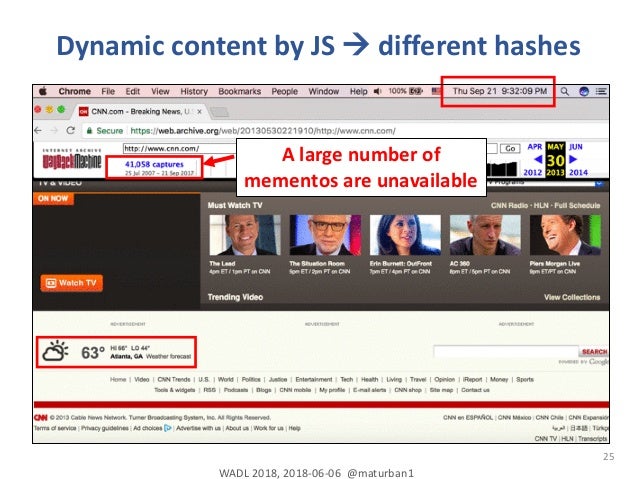Click the browser back arrow
The image size is (638, 479).
point(38,131)
